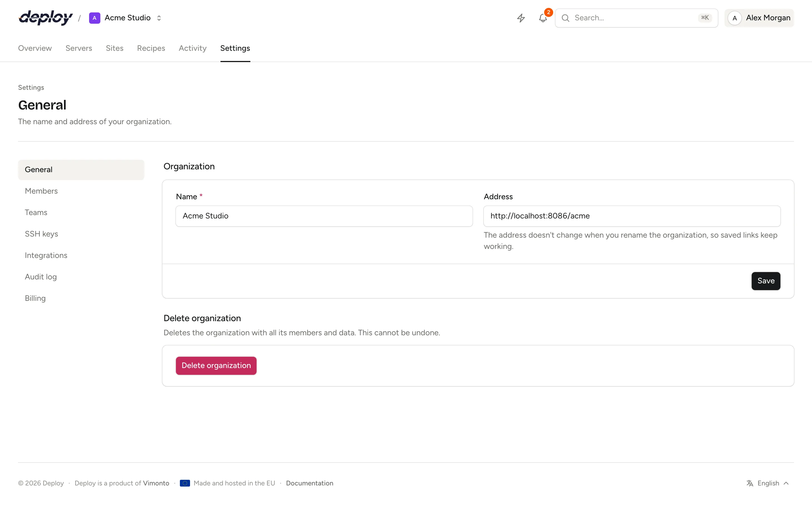Click the translate language icon

750,483
